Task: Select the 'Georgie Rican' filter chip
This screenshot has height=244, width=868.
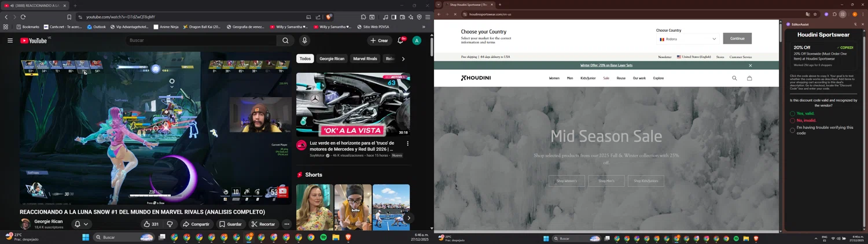Action: coord(332,58)
